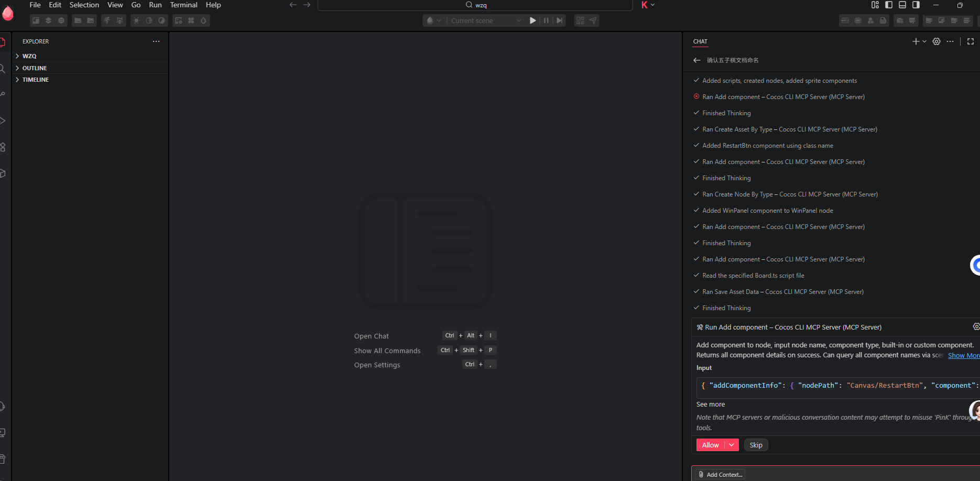Open the customize layout icon
The height and width of the screenshot is (481, 980).
coord(875,5)
